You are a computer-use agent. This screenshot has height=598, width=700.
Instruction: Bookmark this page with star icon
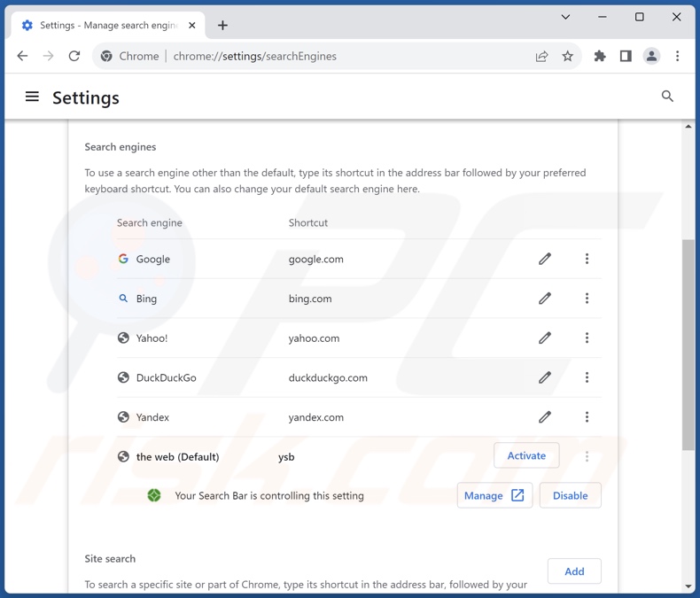point(568,56)
